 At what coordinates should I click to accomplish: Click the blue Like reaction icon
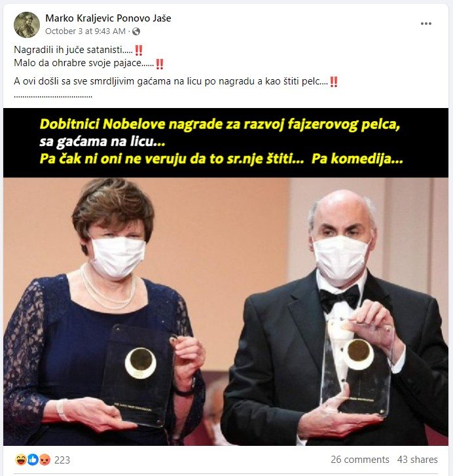tap(33, 460)
